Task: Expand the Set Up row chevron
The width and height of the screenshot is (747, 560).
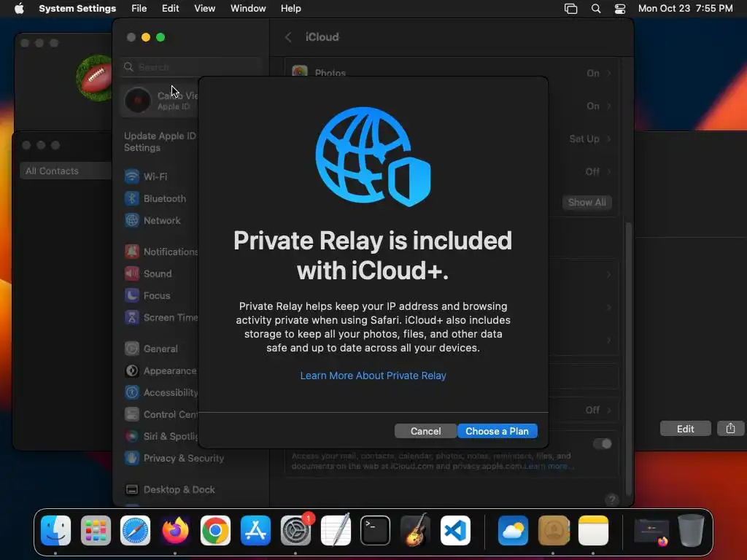Action: (x=609, y=139)
